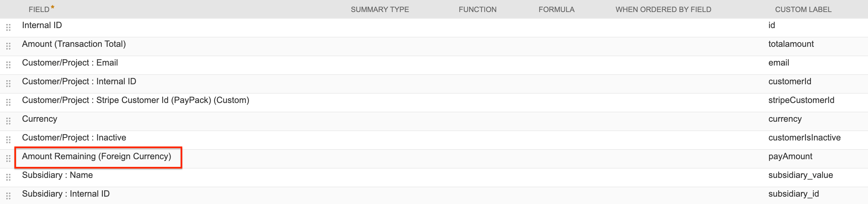Image resolution: width=868 pixels, height=204 pixels.
Task: Click the Formula cell for Amount (Transaction Total)
Action: point(557,44)
